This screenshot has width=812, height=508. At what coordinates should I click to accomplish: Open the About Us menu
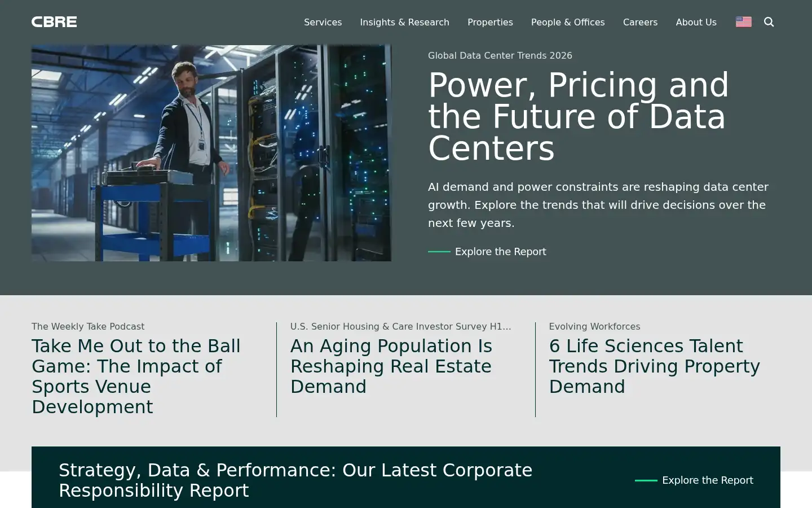(x=696, y=22)
